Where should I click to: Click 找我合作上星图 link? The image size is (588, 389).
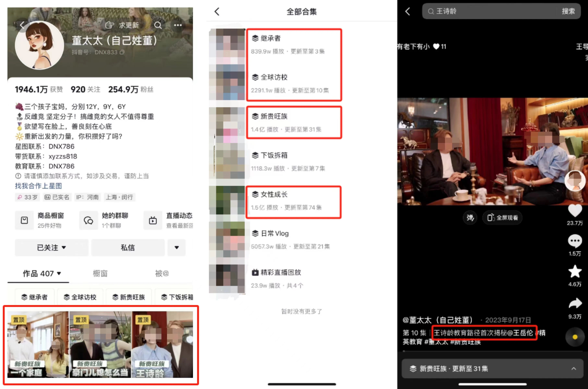(38, 186)
